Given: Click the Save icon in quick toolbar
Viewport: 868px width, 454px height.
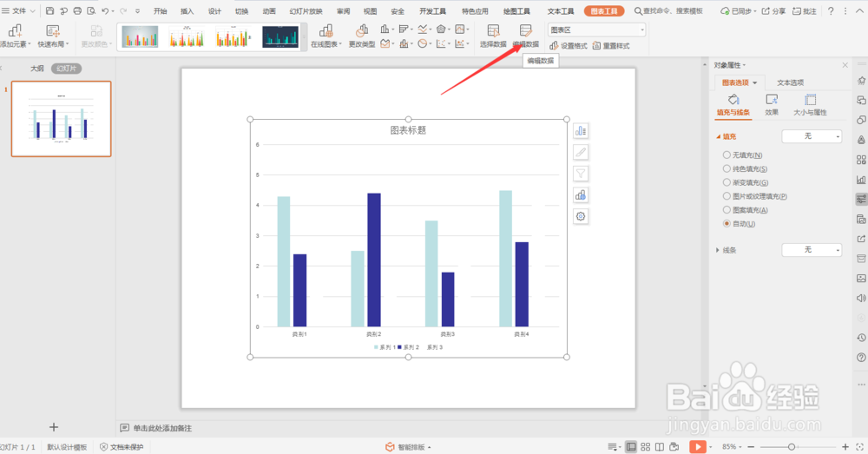Looking at the screenshot, I should coord(49,10).
